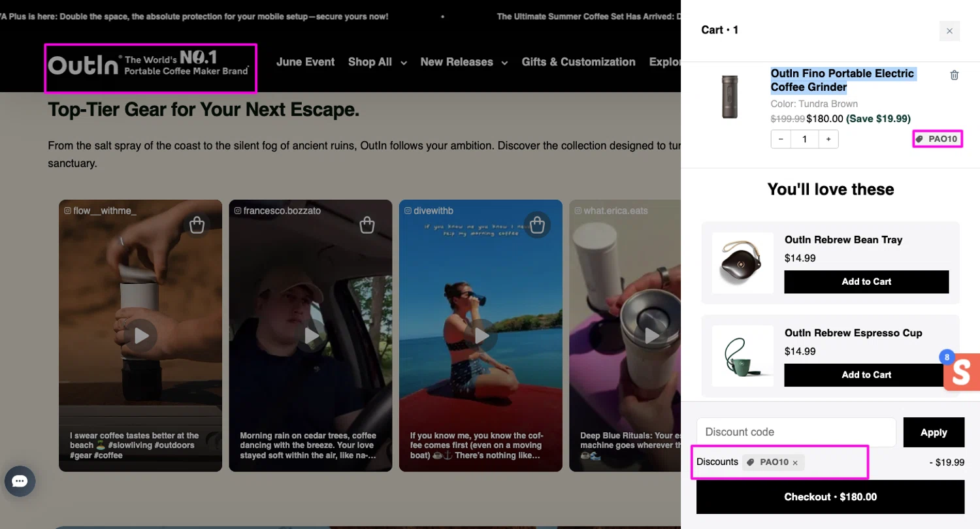The width and height of the screenshot is (980, 529).
Task: Increase the grinder quantity with the plus button
Action: pyautogui.click(x=828, y=139)
